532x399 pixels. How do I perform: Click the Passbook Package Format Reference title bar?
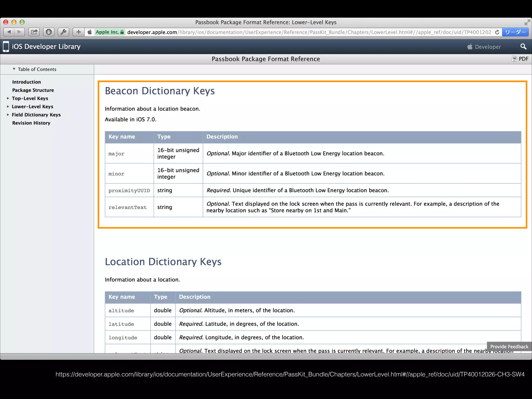click(266, 59)
